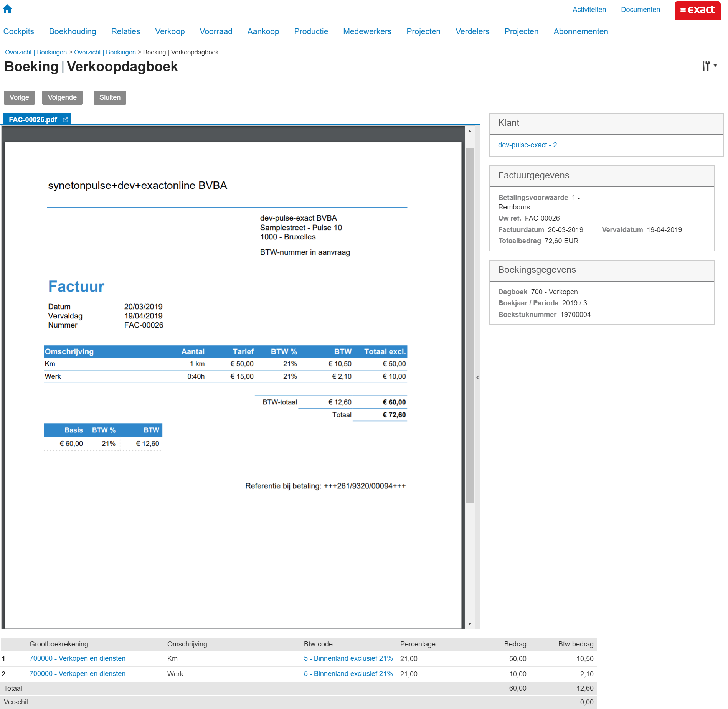Open the FAC-00026.pdf external link icon

65,120
